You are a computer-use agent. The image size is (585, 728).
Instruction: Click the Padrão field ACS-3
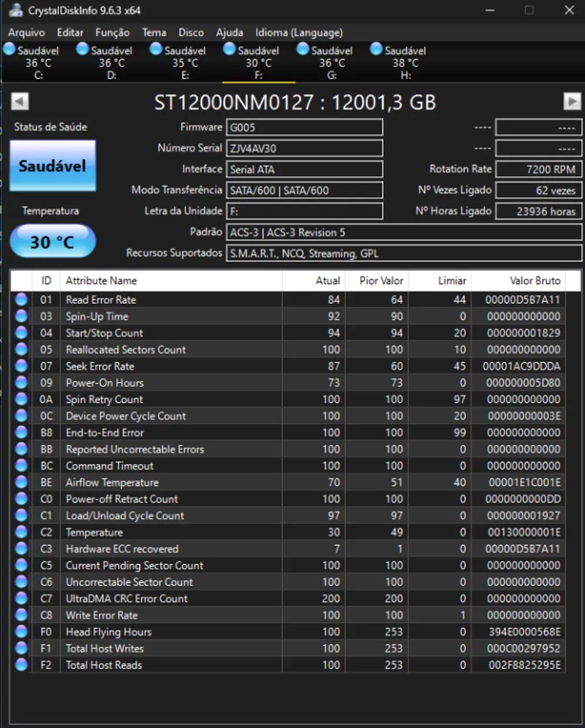(x=404, y=232)
